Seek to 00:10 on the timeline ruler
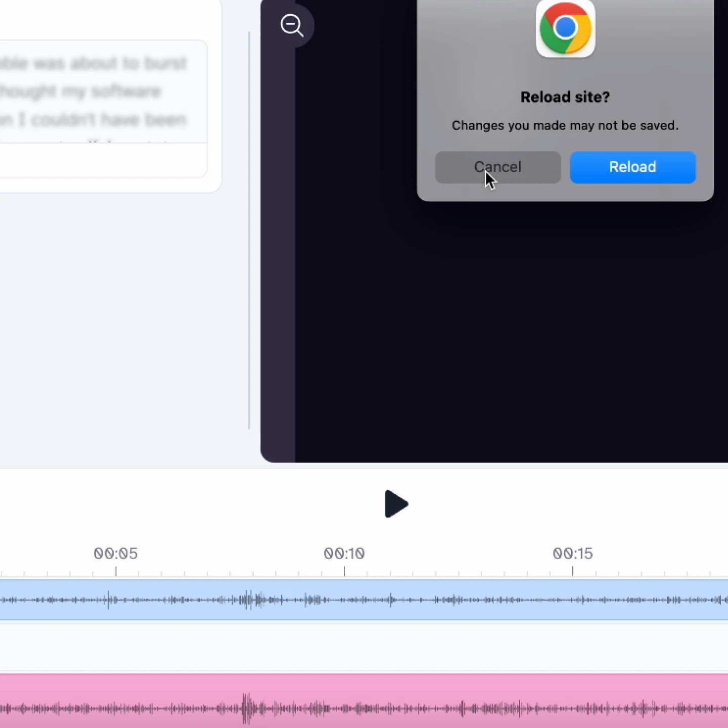Image resolution: width=728 pixels, height=728 pixels. coord(344,554)
